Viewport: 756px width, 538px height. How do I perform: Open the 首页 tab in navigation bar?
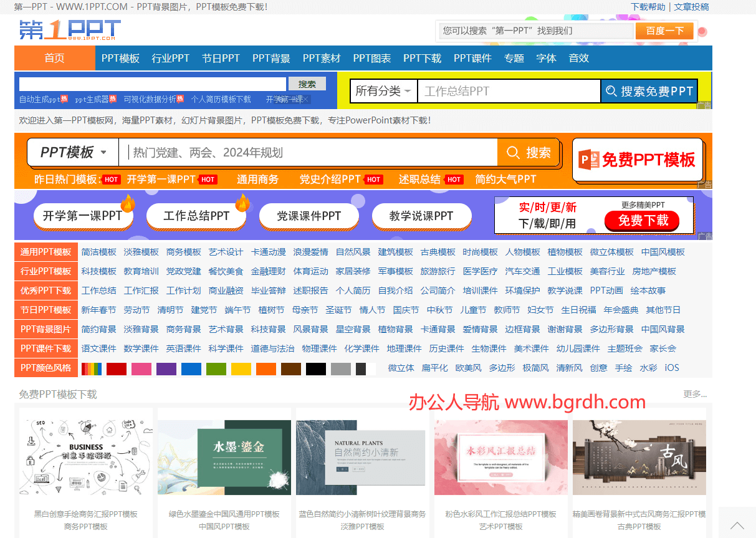[x=54, y=58]
